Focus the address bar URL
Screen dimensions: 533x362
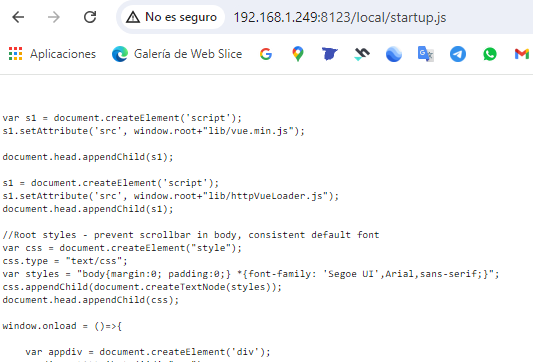[x=340, y=17]
